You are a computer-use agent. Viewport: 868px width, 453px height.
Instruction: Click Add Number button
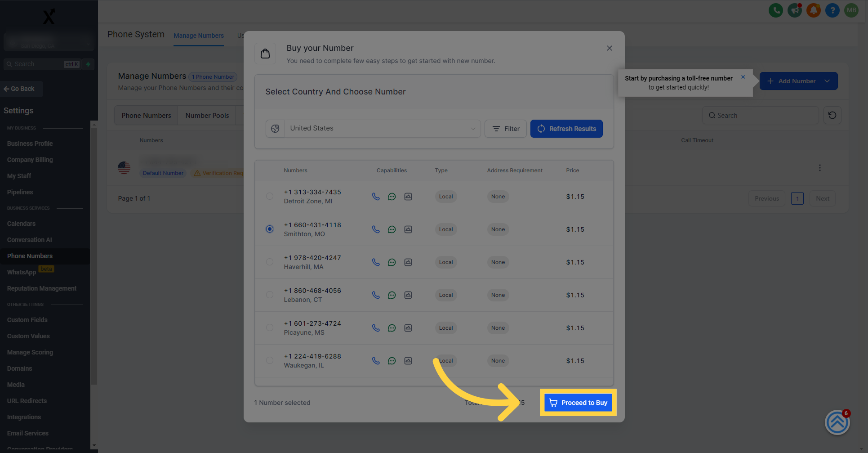(798, 81)
